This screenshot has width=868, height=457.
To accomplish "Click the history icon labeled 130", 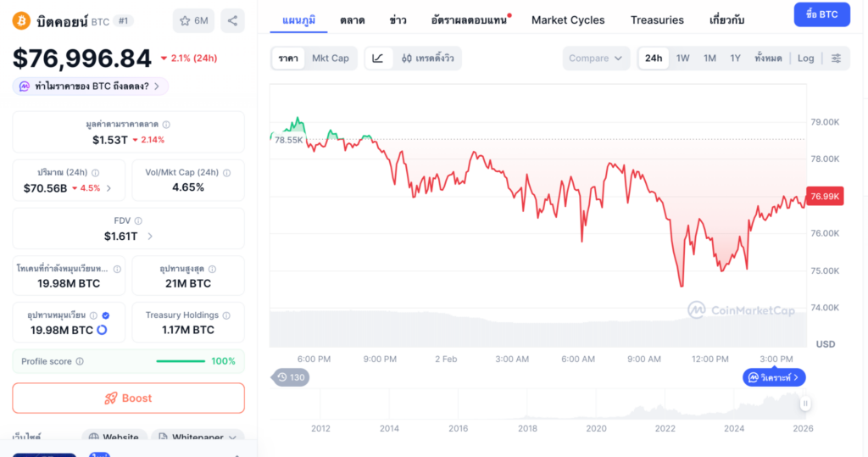I will pyautogui.click(x=290, y=377).
